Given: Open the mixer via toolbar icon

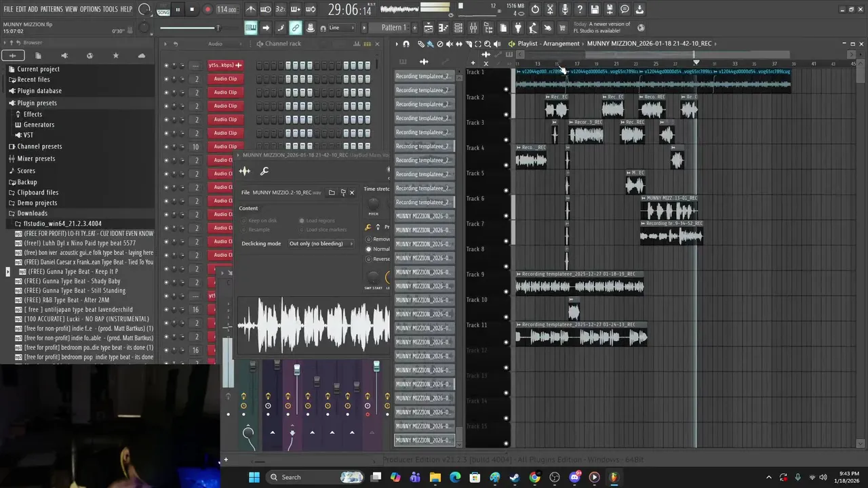Looking at the screenshot, I should (x=473, y=28).
